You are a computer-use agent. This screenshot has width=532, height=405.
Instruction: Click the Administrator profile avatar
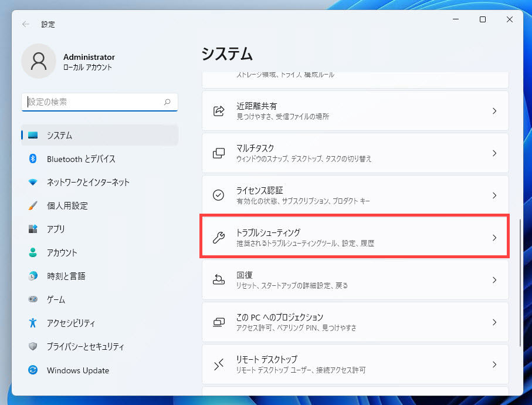[x=39, y=62]
